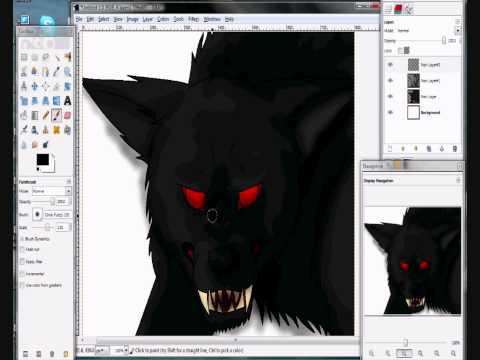The width and height of the screenshot is (480, 360).
Task: Enable Use color from gradient checkbox
Action: click(22, 285)
